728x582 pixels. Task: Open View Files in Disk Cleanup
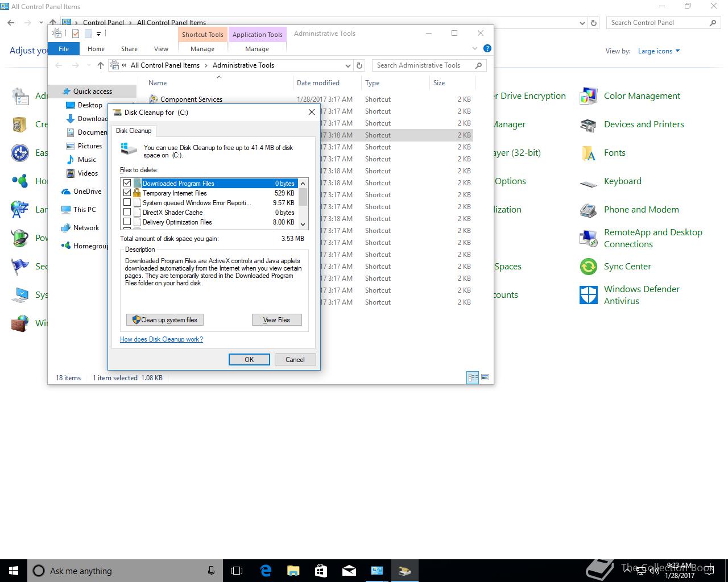pos(277,320)
